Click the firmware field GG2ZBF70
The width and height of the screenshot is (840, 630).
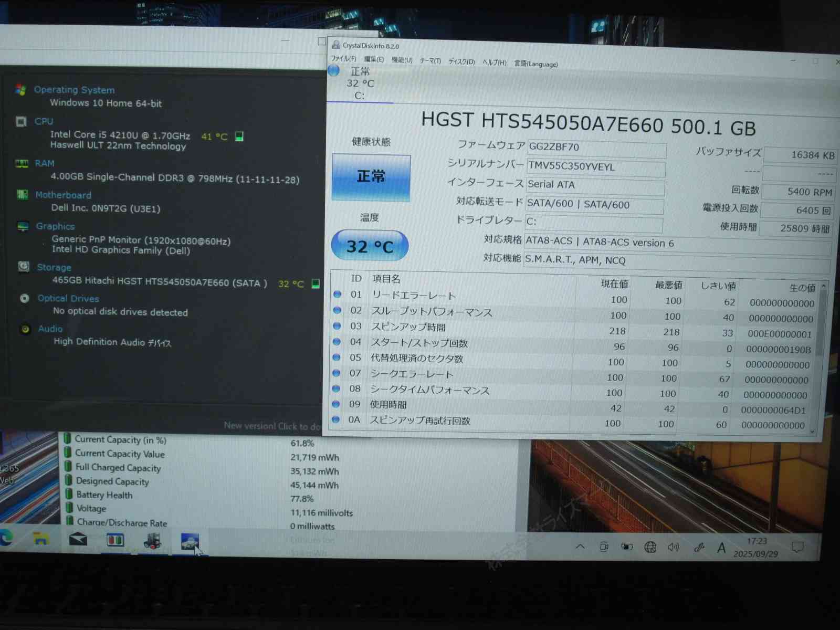596,148
